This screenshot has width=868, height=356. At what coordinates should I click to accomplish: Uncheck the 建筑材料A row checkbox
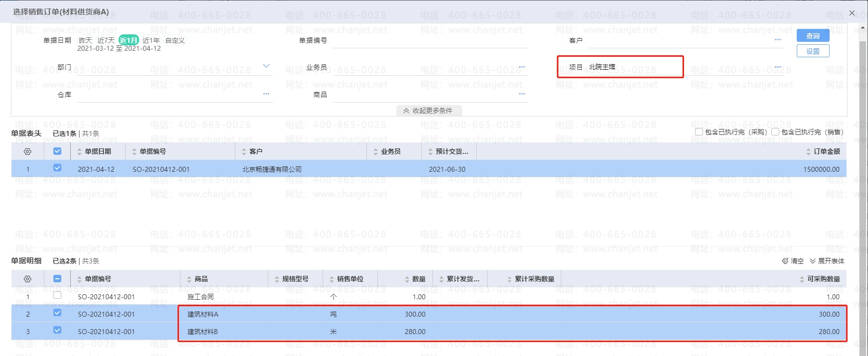(57, 313)
